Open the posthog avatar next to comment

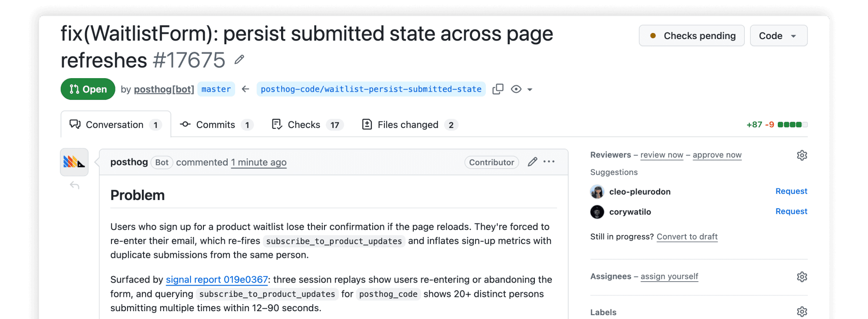(74, 162)
